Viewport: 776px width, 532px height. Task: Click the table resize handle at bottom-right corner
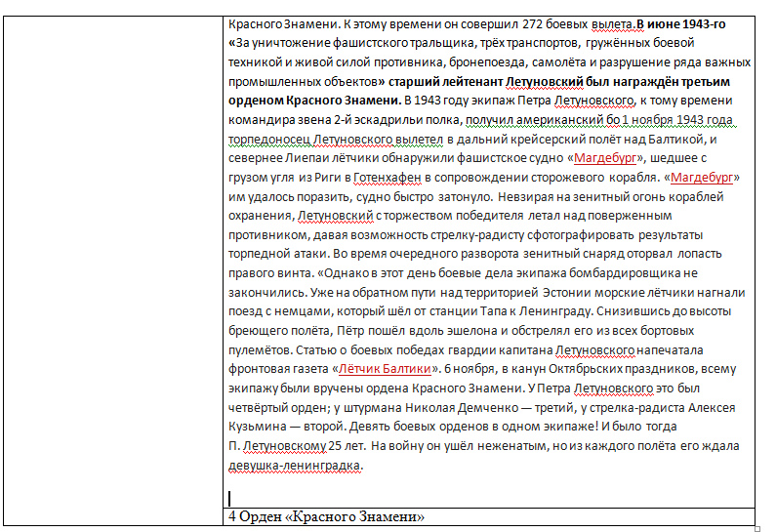(757, 528)
